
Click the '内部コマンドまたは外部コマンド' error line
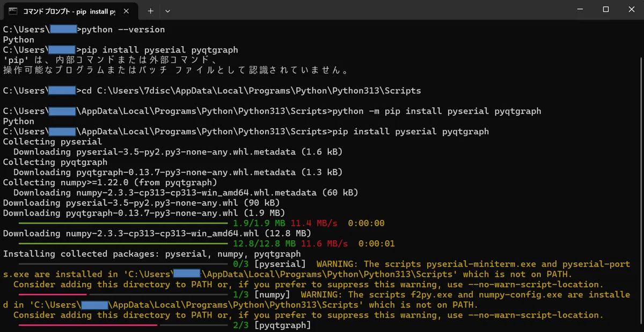click(x=110, y=60)
